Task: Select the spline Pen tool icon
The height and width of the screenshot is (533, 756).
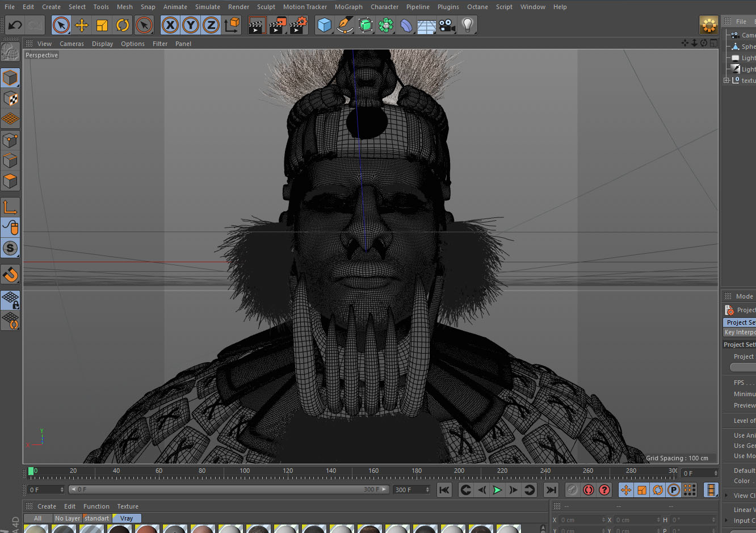Action: pyautogui.click(x=345, y=25)
